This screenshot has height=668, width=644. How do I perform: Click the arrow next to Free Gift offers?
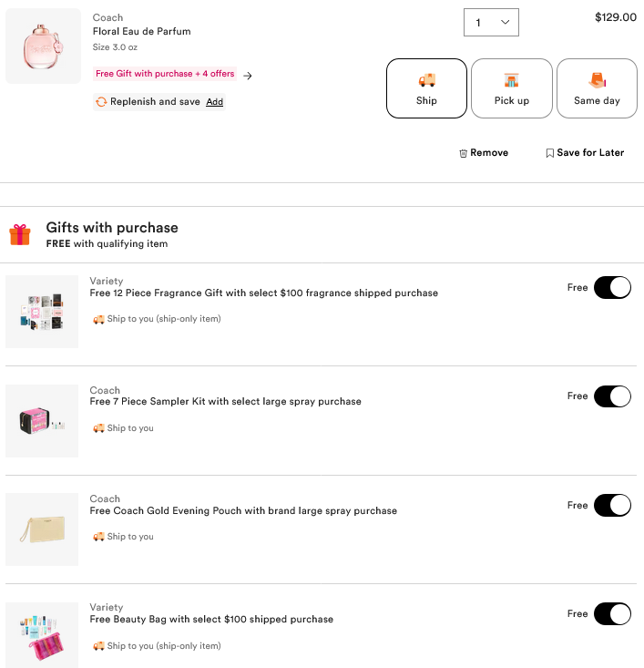pyautogui.click(x=248, y=76)
